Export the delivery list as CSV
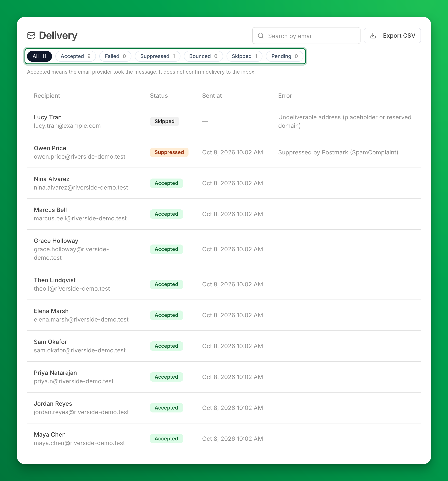448x481 pixels. 392,36
